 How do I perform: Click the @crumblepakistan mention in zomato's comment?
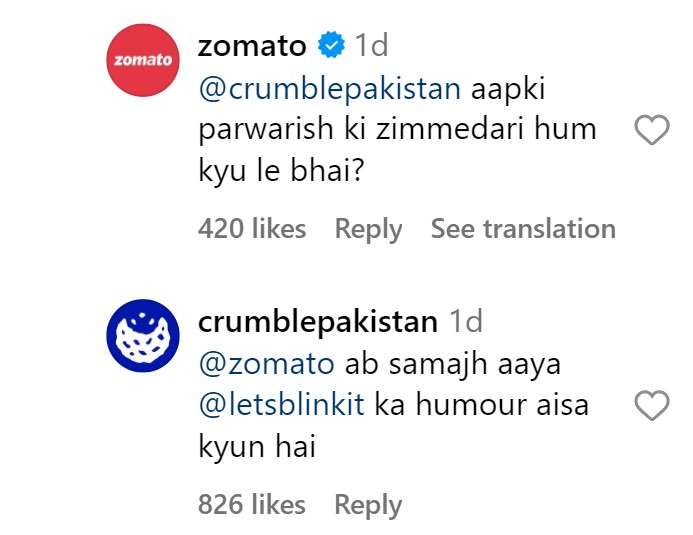coord(330,90)
